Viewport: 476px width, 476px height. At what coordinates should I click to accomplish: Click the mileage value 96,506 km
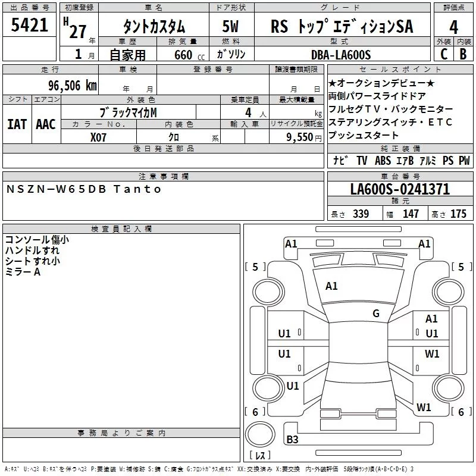click(x=72, y=86)
